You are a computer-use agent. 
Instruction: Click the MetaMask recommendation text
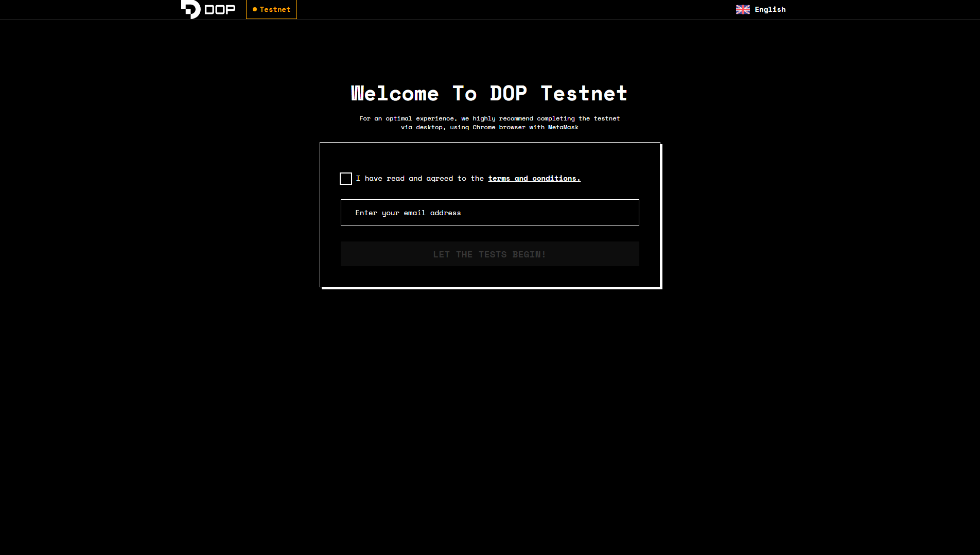point(489,123)
